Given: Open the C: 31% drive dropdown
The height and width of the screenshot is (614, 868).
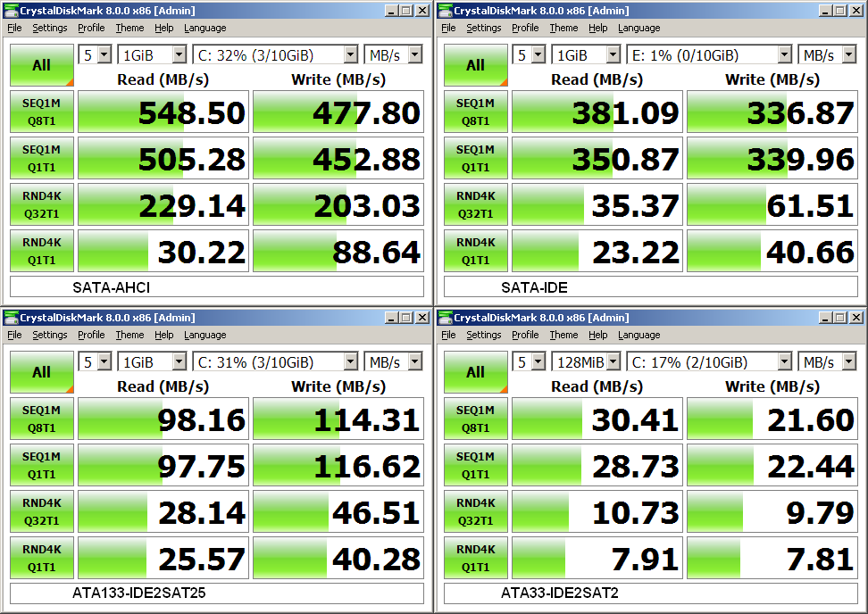Looking at the screenshot, I should click(x=276, y=361).
